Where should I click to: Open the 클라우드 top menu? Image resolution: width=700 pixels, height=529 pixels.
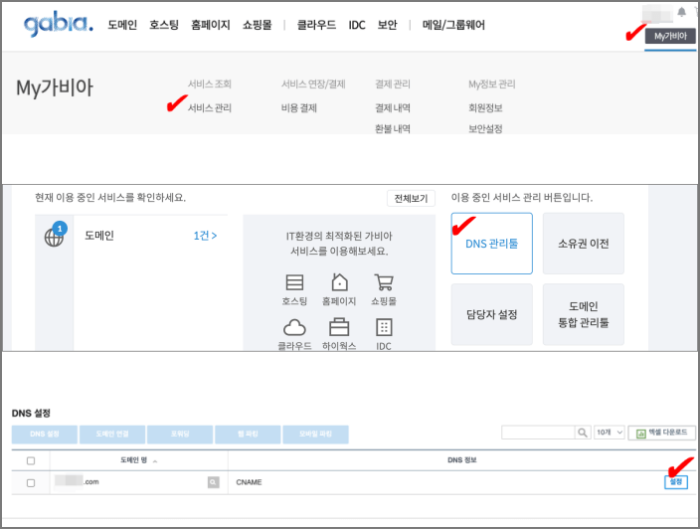pos(317,25)
